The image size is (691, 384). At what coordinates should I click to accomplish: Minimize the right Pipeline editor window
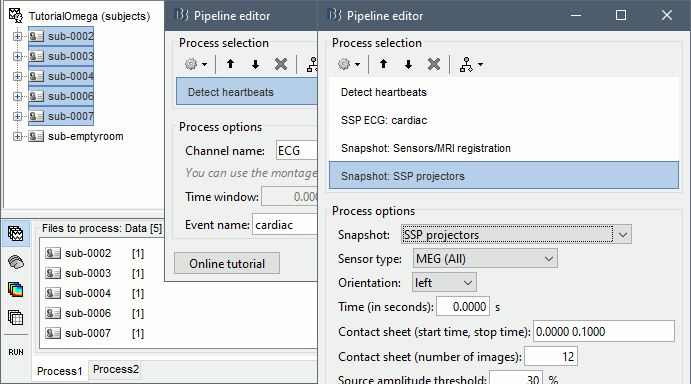(x=576, y=15)
